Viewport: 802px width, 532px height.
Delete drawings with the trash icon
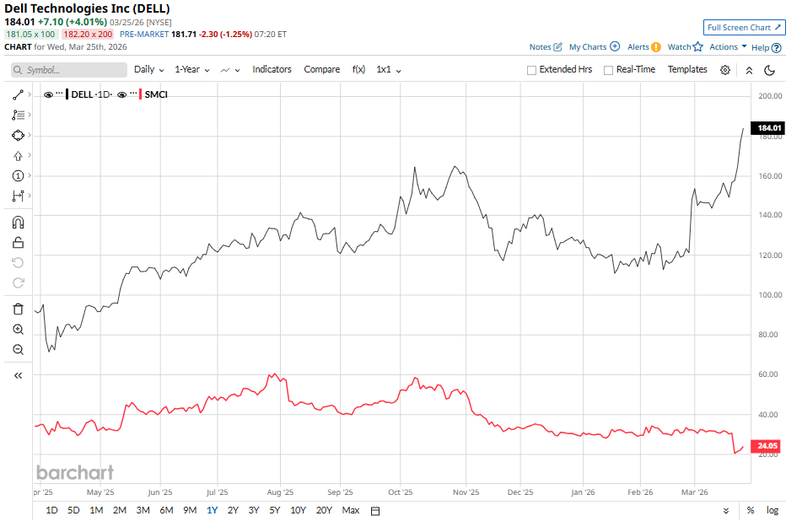coord(18,309)
